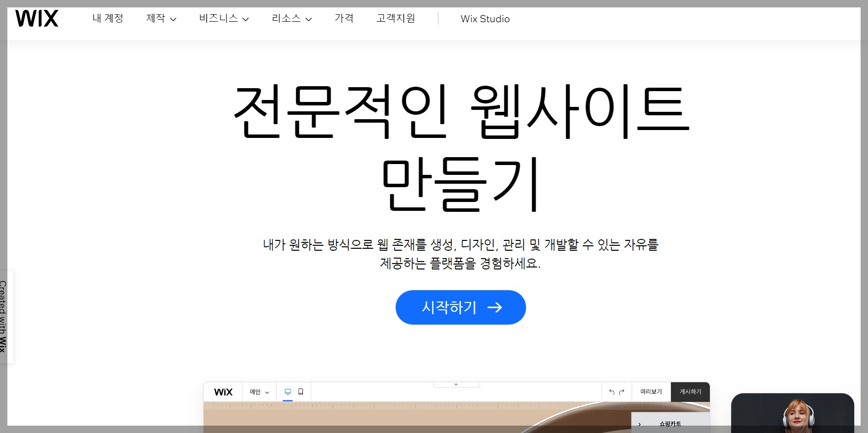Open the 메인 page dropdown in editor

(260, 392)
